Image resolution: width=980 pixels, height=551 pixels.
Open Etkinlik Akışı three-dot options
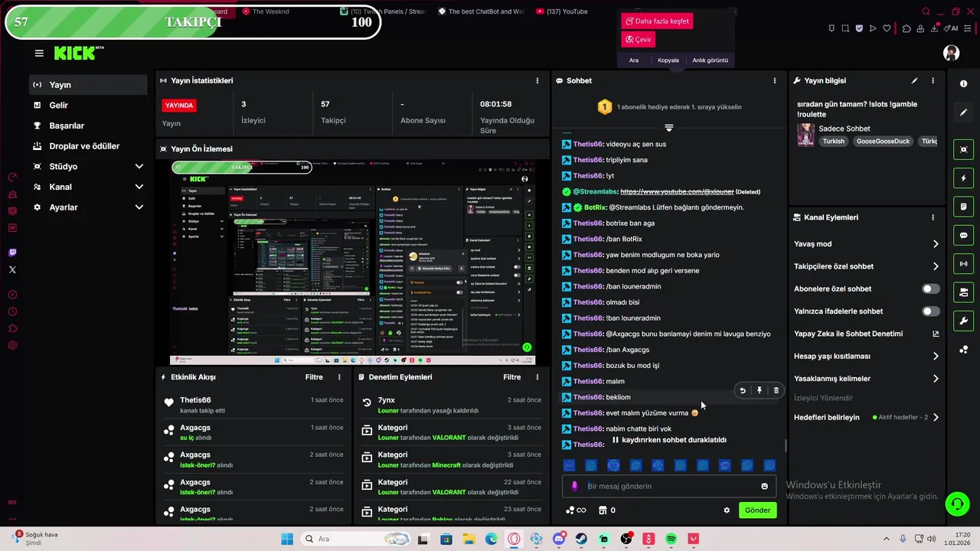(339, 377)
